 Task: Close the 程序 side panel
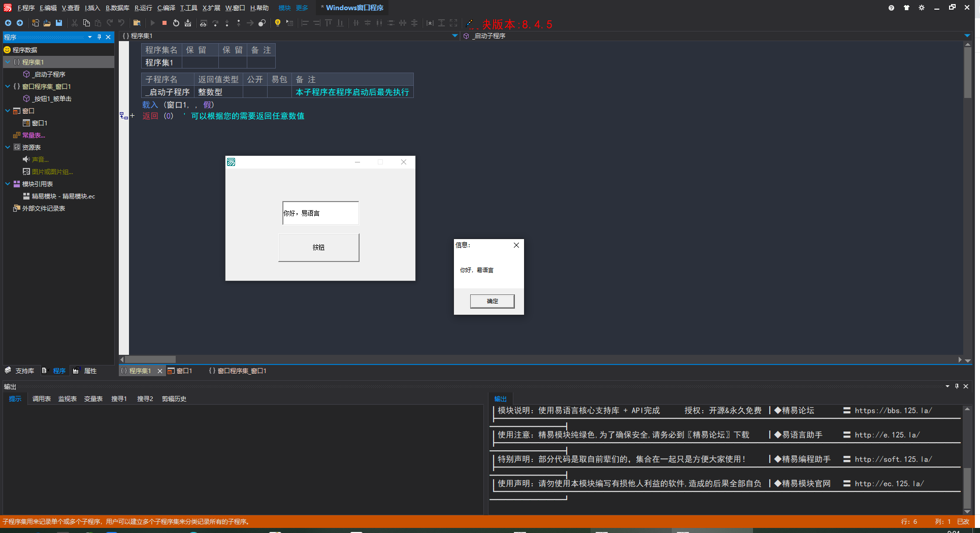click(108, 37)
